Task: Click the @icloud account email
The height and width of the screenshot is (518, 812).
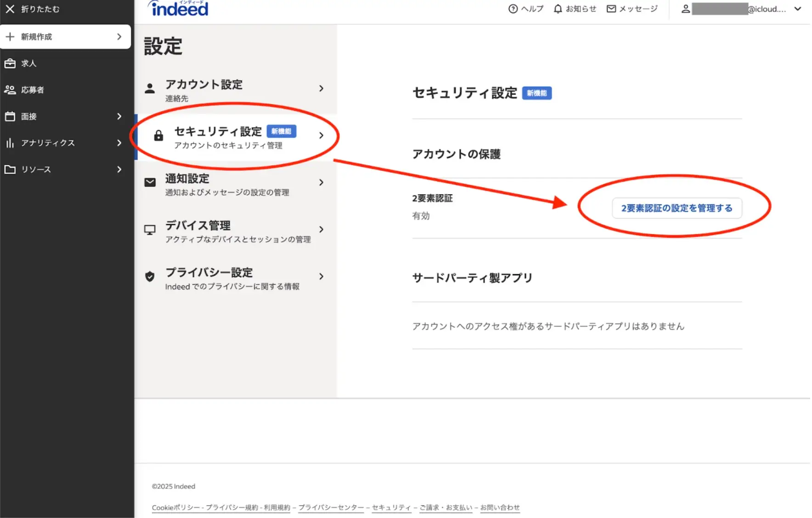Action: point(767,9)
